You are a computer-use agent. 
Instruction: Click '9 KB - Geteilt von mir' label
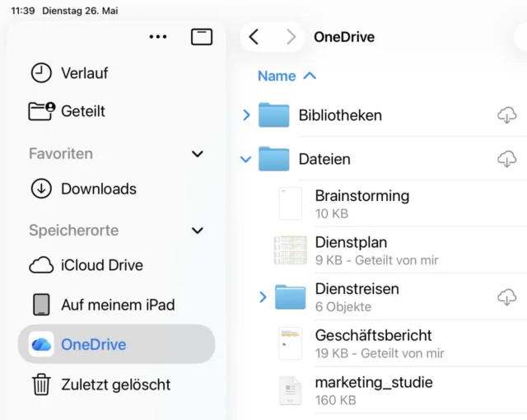tap(377, 260)
